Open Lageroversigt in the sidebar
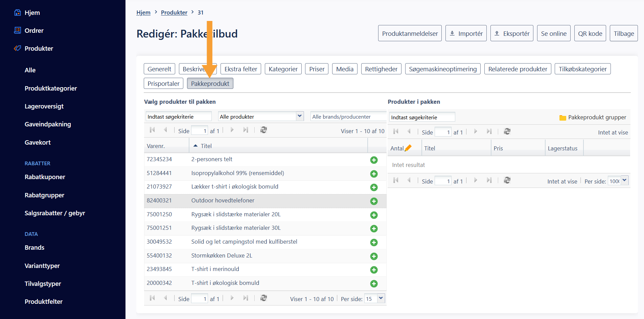Screen dimensions: 644x319 (x=44, y=106)
